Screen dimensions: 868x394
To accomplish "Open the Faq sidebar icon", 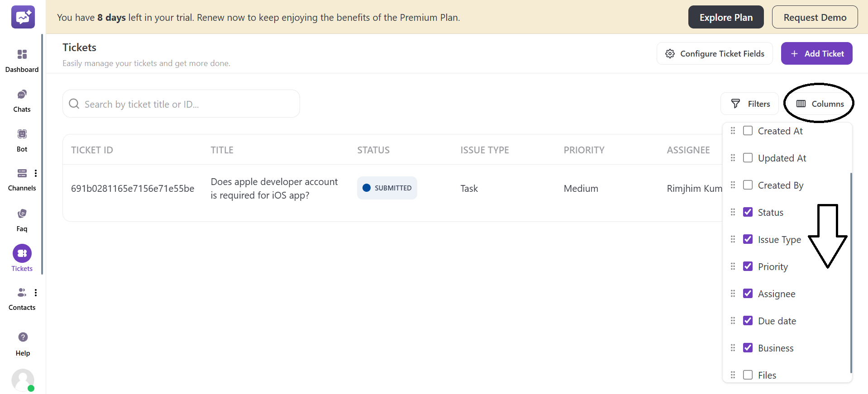I will pyautogui.click(x=22, y=214).
